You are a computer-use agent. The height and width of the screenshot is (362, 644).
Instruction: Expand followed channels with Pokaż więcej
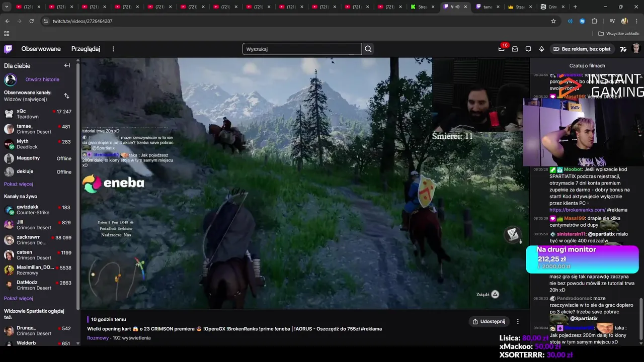pyautogui.click(x=19, y=184)
